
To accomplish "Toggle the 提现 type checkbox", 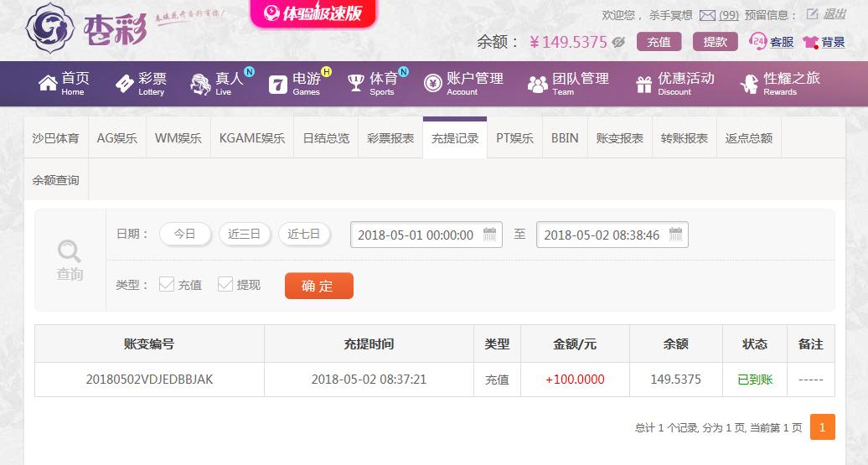I will (x=225, y=284).
